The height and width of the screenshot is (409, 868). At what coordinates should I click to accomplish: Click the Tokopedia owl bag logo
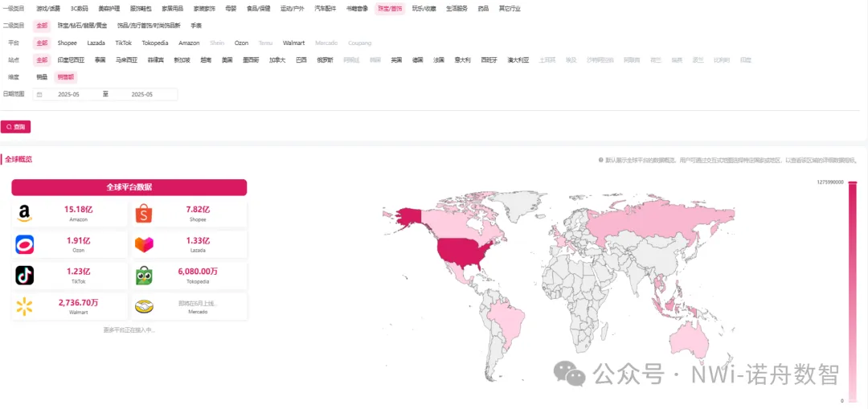coord(144,276)
